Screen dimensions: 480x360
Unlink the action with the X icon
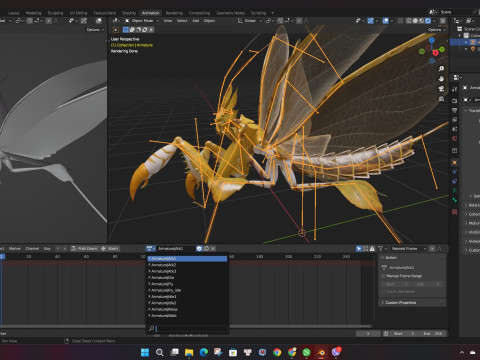tap(213, 248)
